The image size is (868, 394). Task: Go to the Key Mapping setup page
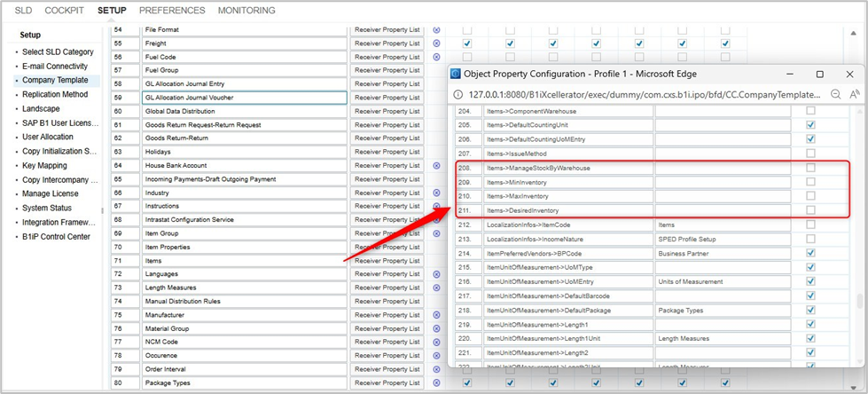(x=44, y=166)
